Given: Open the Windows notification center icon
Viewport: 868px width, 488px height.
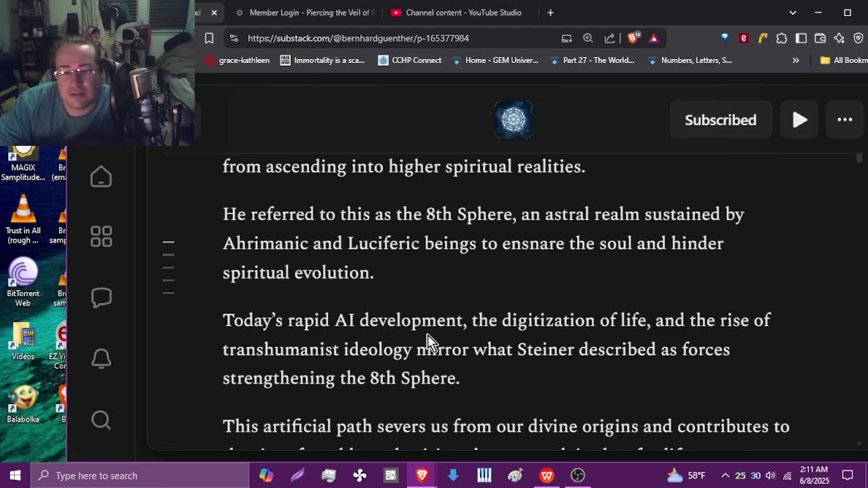Looking at the screenshot, I should [848, 475].
